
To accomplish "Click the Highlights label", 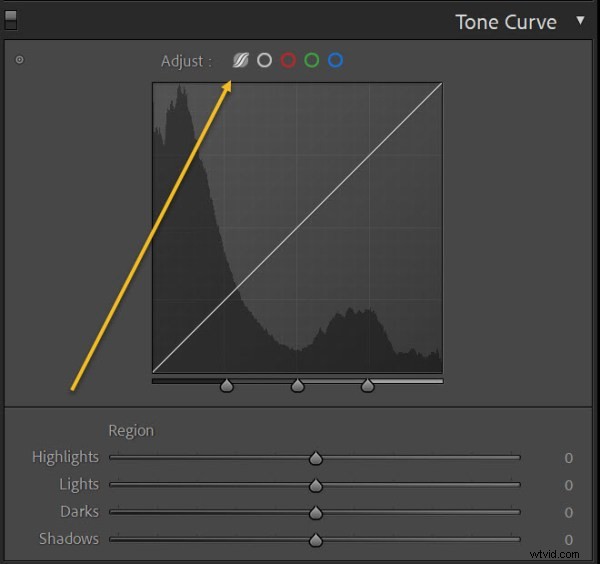I will coord(65,457).
